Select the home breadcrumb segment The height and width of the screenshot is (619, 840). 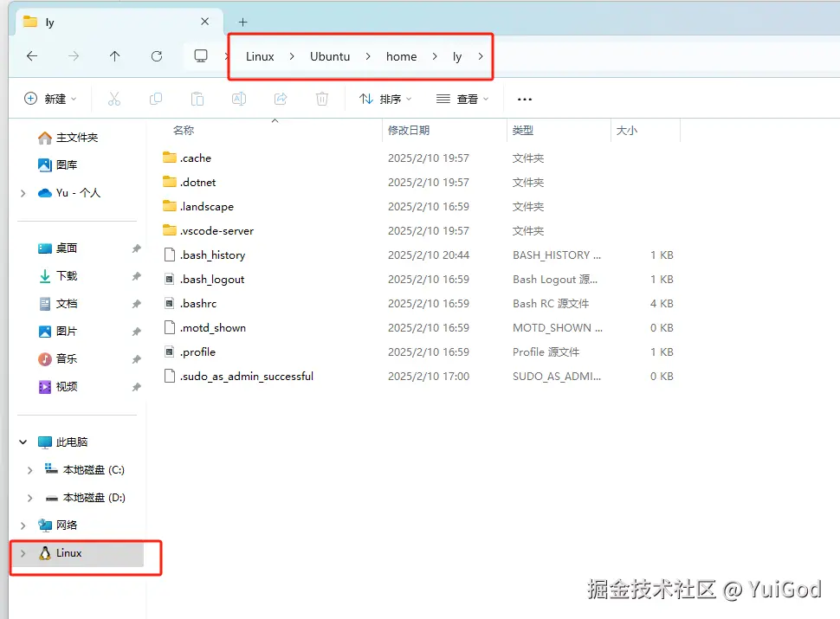point(401,57)
